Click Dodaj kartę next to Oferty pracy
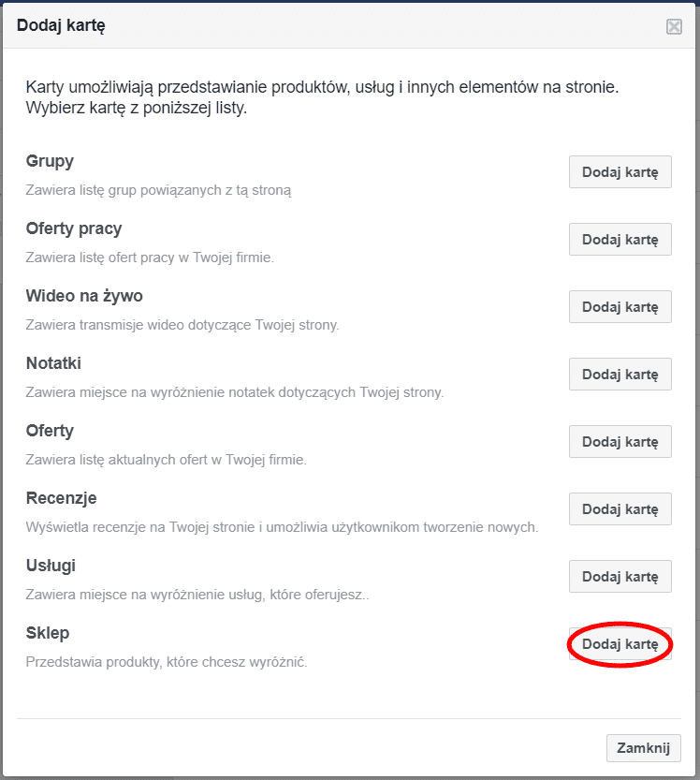This screenshot has width=700, height=780. click(620, 239)
